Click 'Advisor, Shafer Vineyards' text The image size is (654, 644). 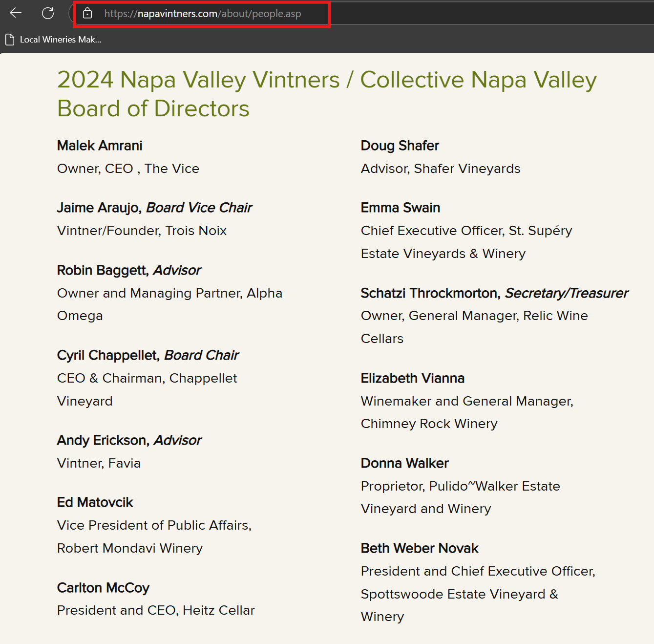[441, 169]
